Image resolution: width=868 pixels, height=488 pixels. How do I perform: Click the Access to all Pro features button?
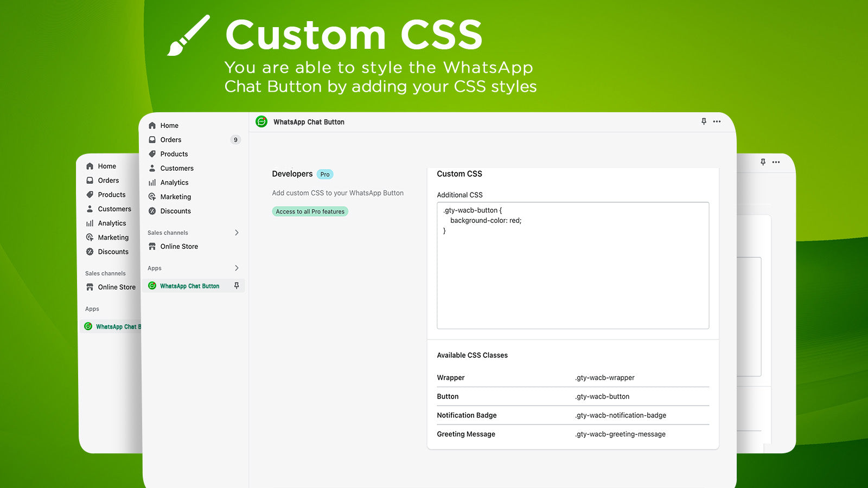click(310, 211)
